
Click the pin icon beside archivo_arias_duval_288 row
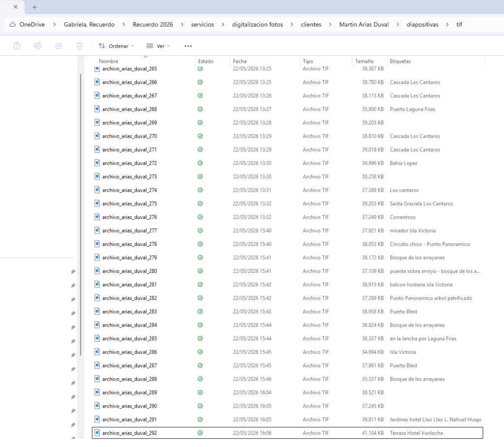(73, 383)
